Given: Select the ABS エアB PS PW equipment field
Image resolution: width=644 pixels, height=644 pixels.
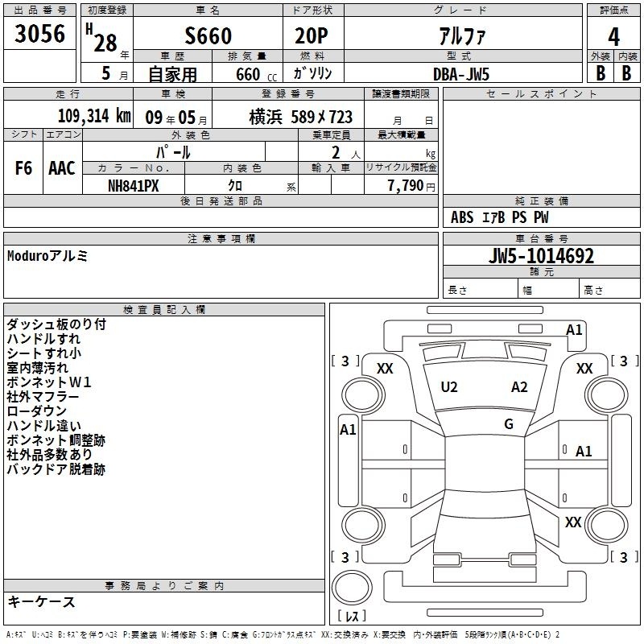Looking at the screenshot, I should click(499, 217).
